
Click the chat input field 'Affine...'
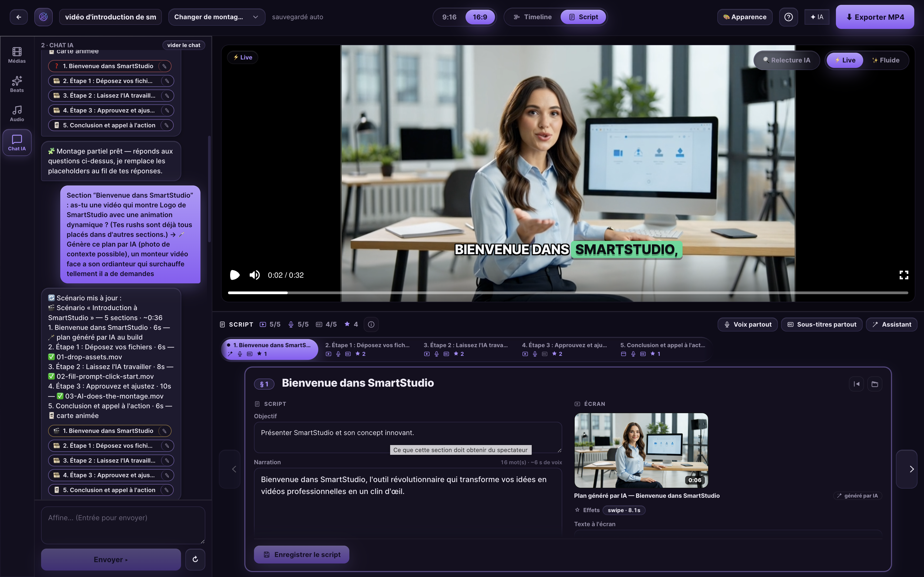tap(123, 525)
